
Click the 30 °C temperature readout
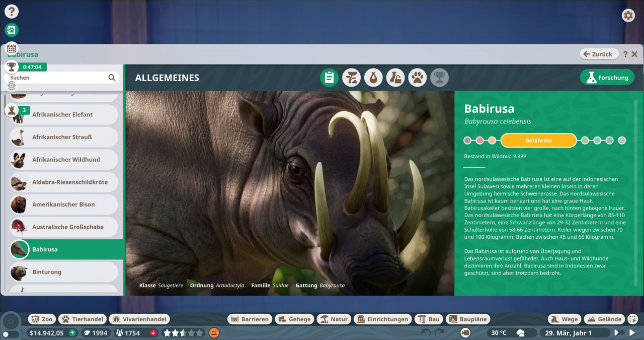(499, 333)
